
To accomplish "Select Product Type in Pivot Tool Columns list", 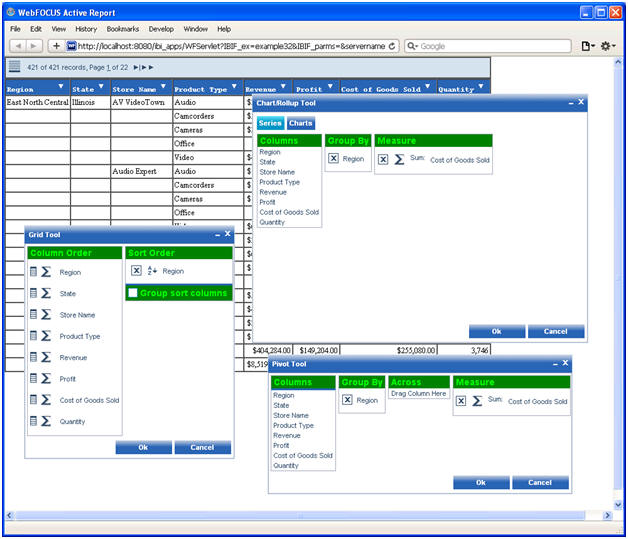I will point(293,425).
